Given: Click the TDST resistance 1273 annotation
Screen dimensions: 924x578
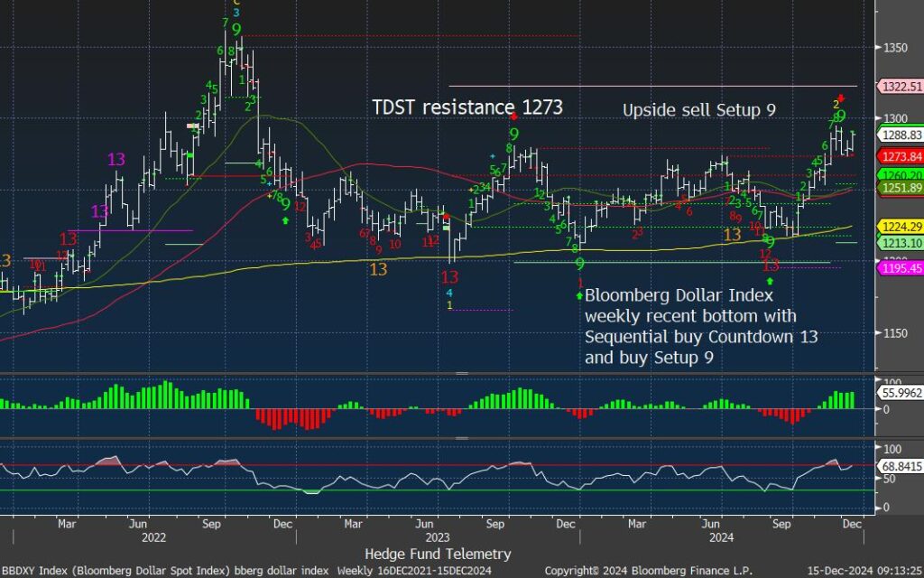Looking at the screenshot, I should point(467,107).
